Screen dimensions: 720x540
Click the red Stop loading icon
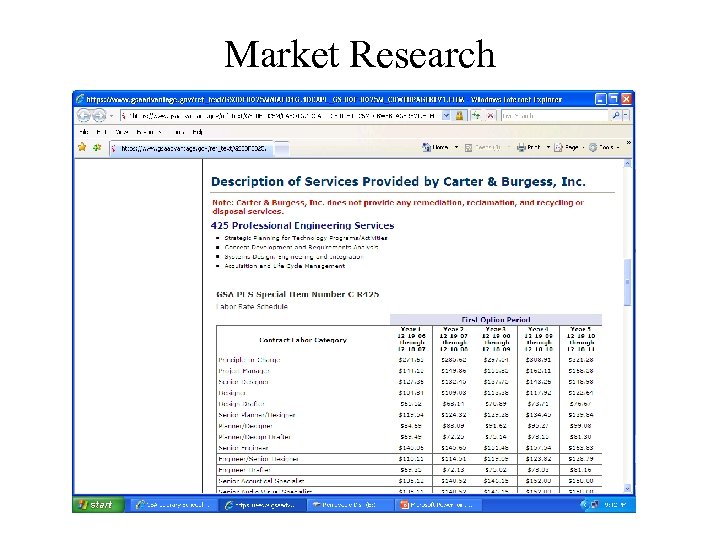491,116
